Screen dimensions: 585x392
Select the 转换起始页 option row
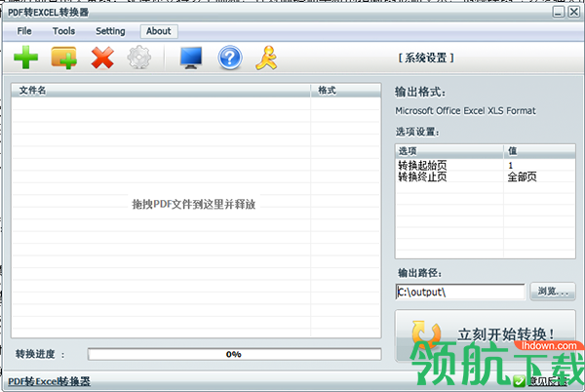485,165
